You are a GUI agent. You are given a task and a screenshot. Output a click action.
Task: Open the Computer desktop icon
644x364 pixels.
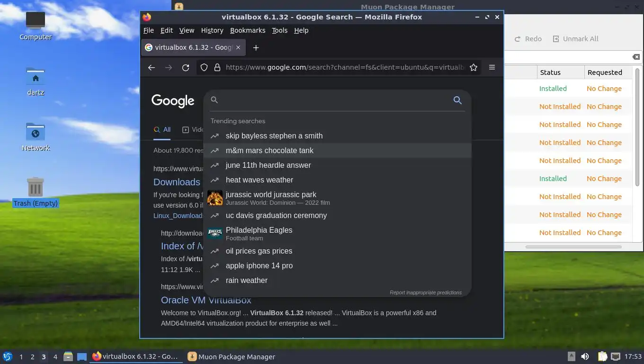36,26
